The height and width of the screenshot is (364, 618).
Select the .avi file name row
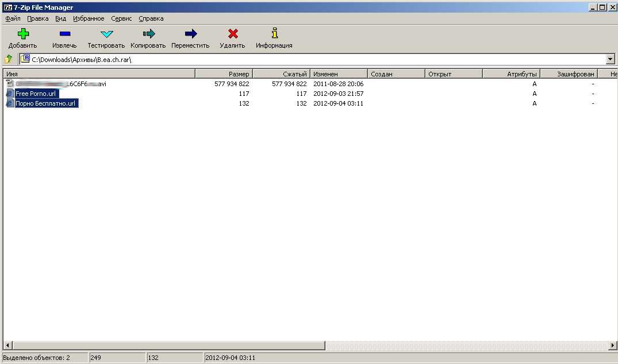click(61, 84)
